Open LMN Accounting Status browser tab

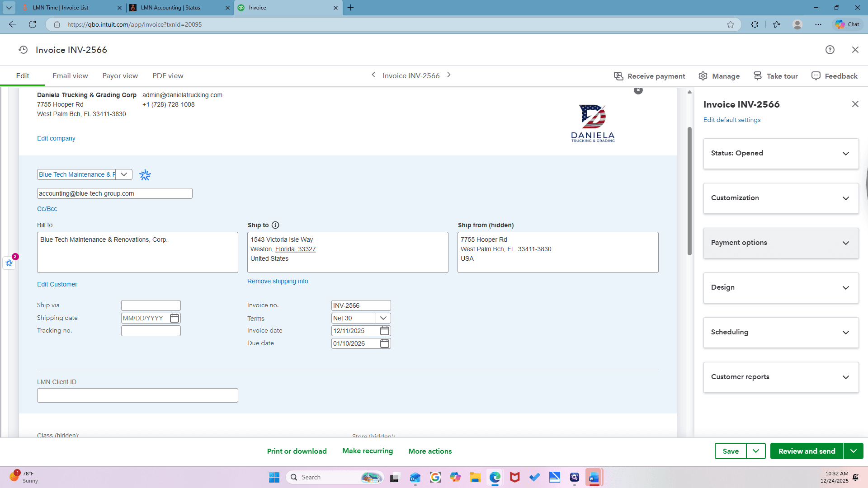[180, 8]
